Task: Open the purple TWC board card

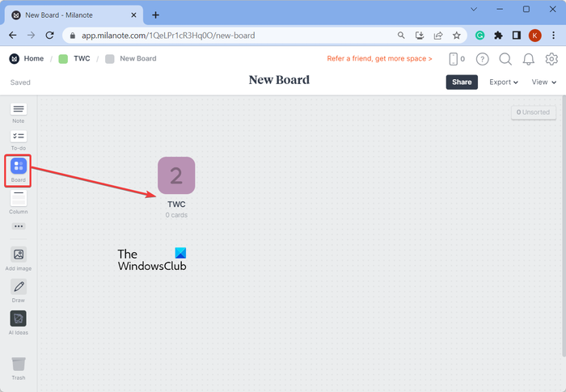Action: pos(176,175)
